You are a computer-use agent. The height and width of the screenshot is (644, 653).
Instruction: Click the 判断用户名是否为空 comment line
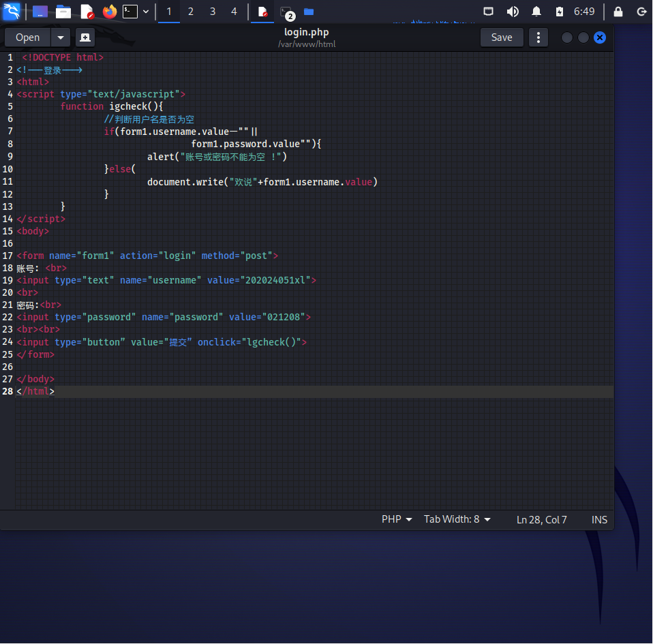pos(149,119)
